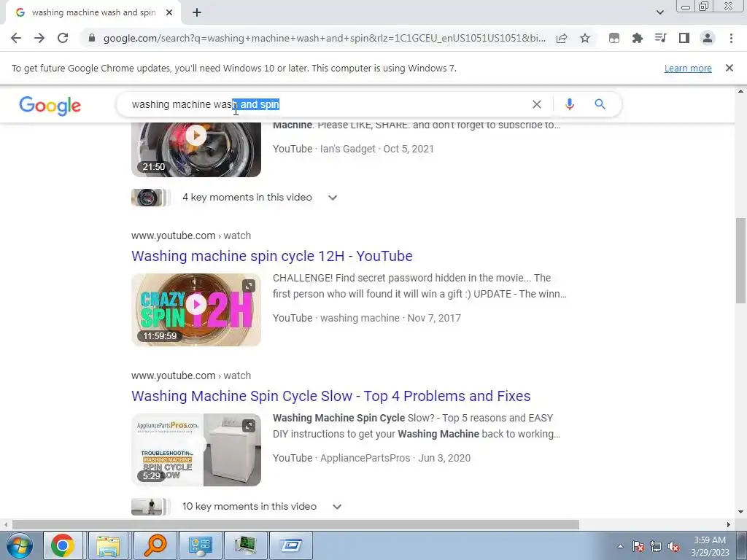The image size is (747, 560).
Task: Bookmark this page with the star
Action: [585, 38]
